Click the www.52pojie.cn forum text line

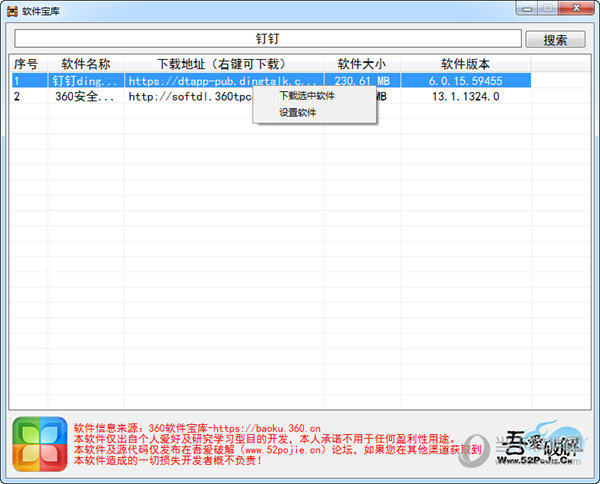[x=277, y=450]
